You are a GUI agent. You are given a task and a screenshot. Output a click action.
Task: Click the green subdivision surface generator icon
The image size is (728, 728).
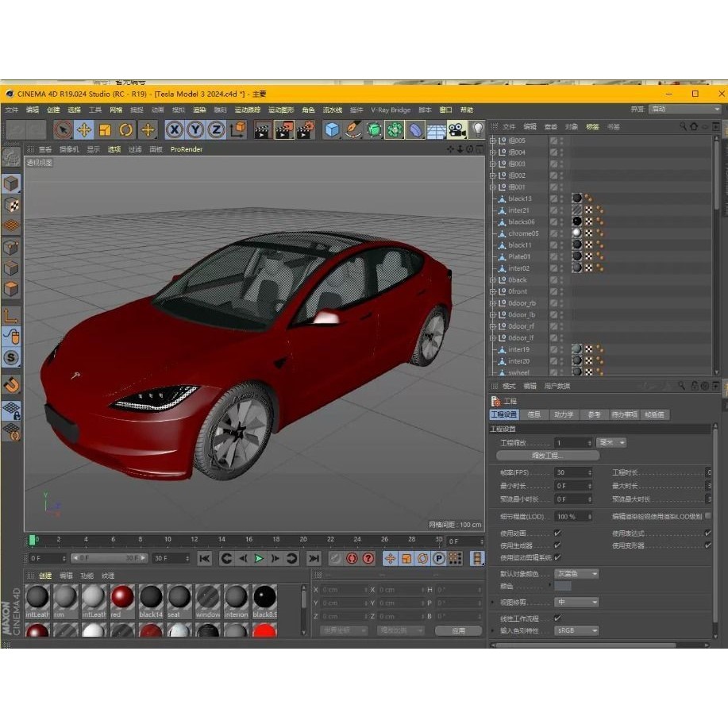point(374,130)
